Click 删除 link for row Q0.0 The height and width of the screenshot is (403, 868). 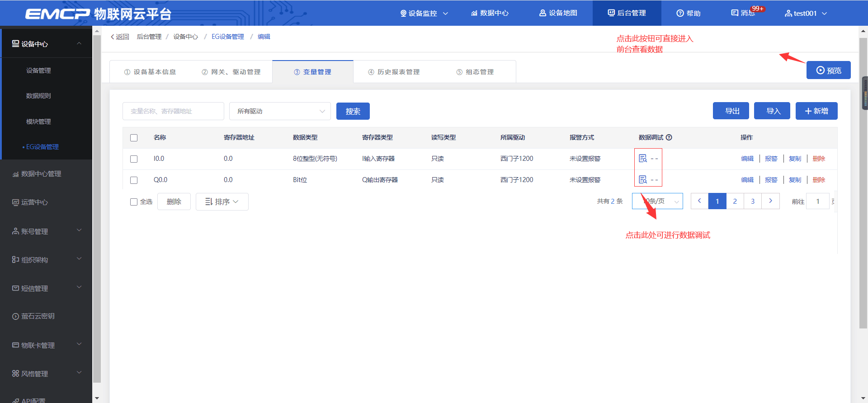pos(819,180)
